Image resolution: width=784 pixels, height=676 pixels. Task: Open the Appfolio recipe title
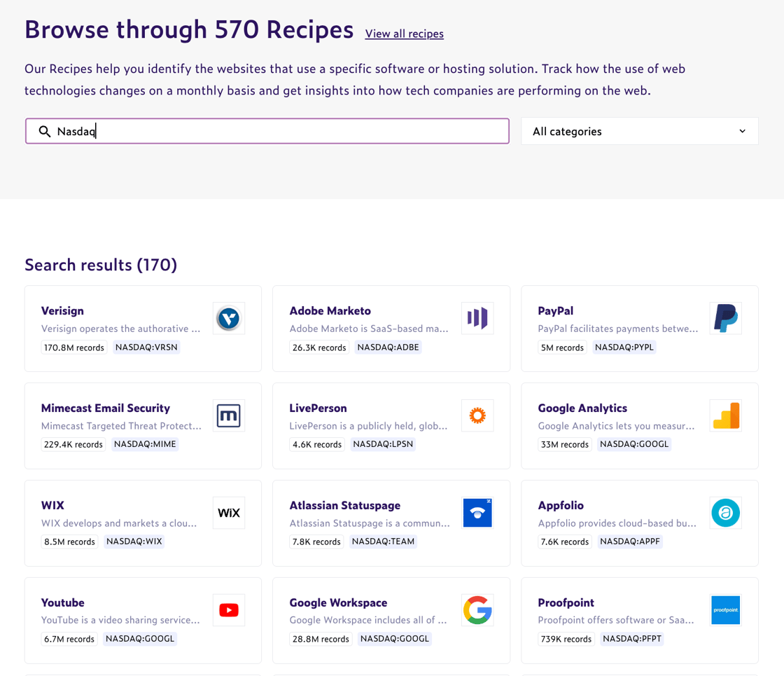[561, 505]
